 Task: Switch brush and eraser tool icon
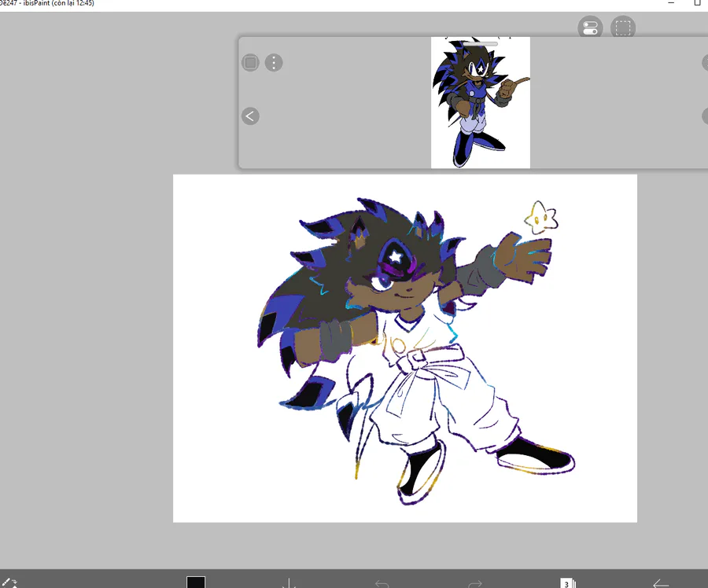(x=9, y=582)
